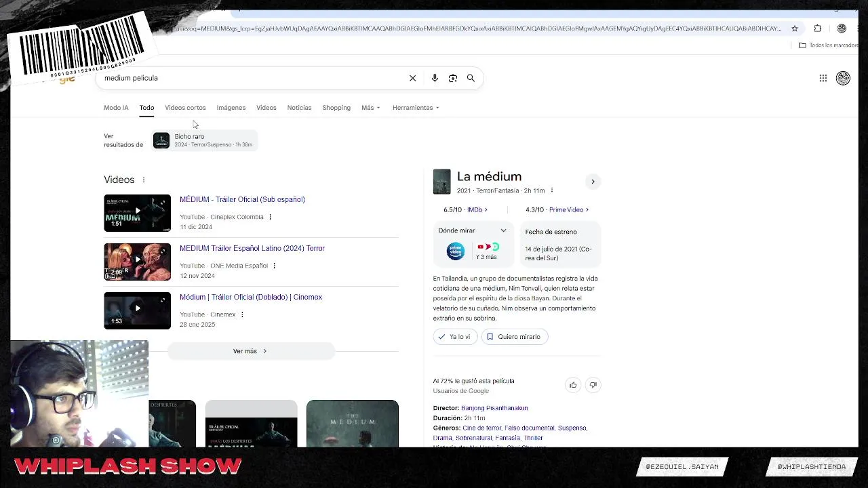The width and height of the screenshot is (868, 488).
Task: Click the browser address bar URL
Action: point(478,28)
